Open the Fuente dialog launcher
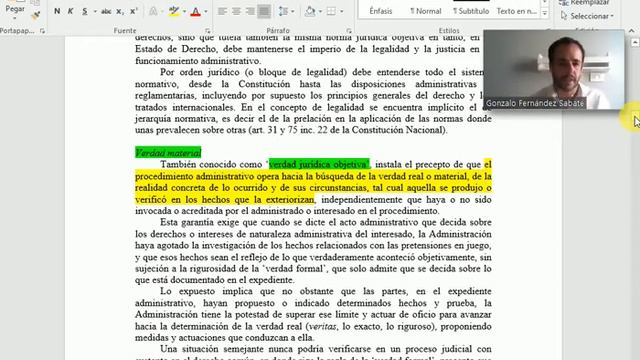 point(207,31)
